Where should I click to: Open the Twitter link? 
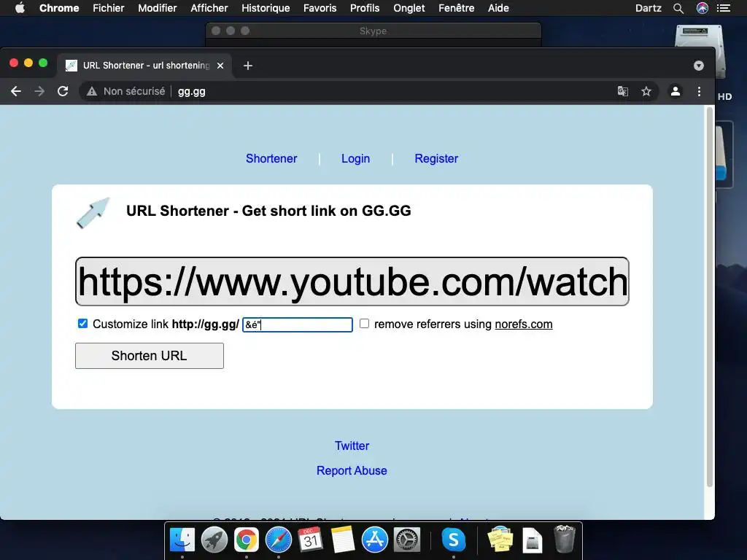(x=352, y=446)
